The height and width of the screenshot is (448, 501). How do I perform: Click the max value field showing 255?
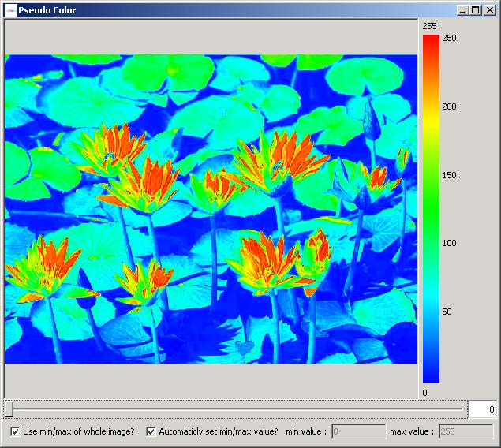click(x=465, y=431)
